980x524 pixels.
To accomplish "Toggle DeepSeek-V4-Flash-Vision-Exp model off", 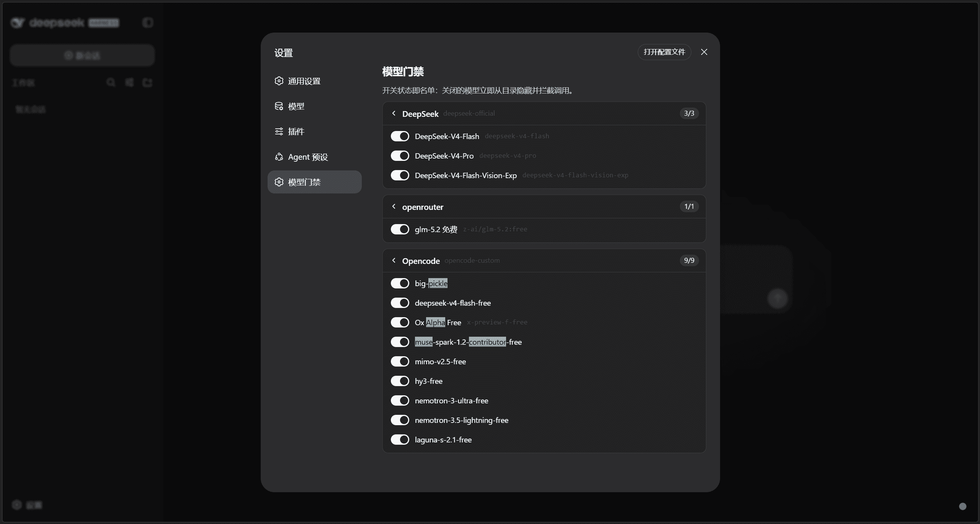I will coord(400,175).
